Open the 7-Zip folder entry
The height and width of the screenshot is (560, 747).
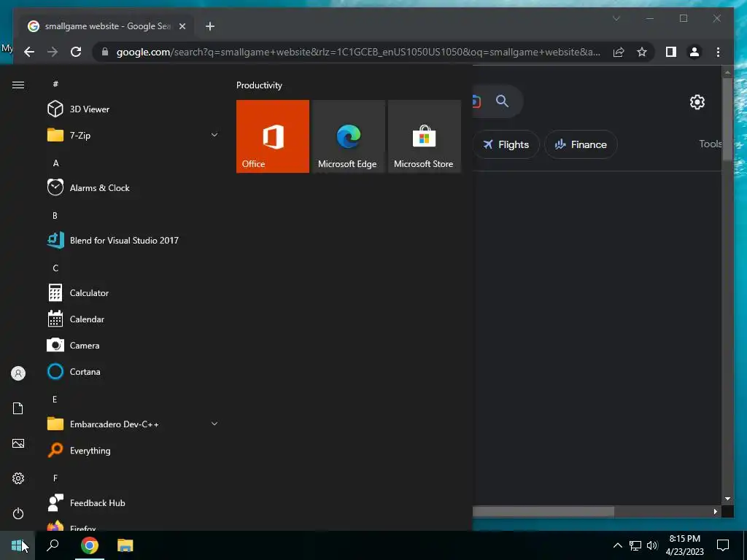(133, 135)
